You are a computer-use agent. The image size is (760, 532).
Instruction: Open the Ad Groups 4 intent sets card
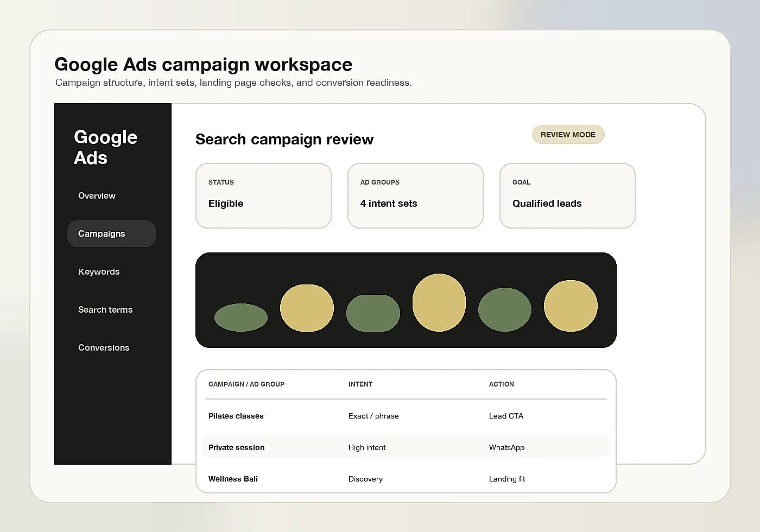pos(415,195)
